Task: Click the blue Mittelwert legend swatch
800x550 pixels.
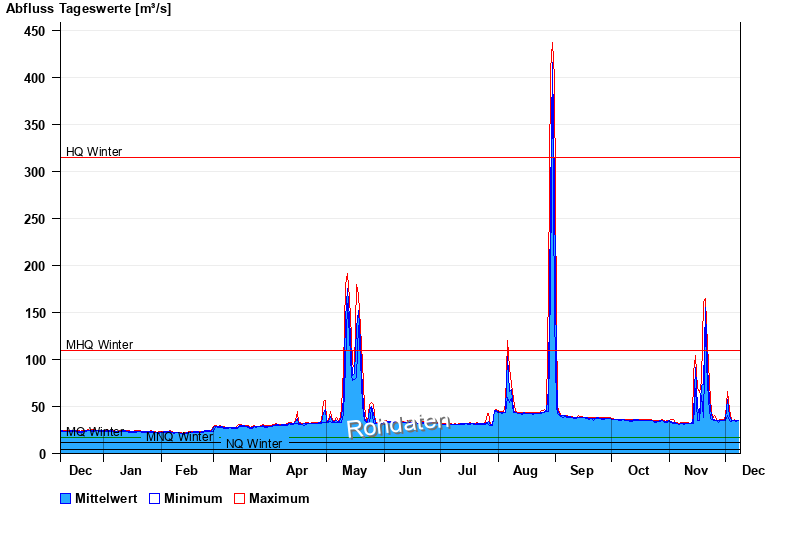Action: click(x=66, y=499)
